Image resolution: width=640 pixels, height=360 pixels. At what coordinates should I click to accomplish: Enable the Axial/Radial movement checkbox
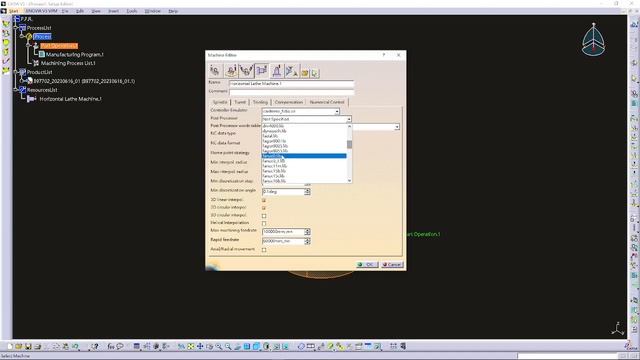pyautogui.click(x=264, y=250)
